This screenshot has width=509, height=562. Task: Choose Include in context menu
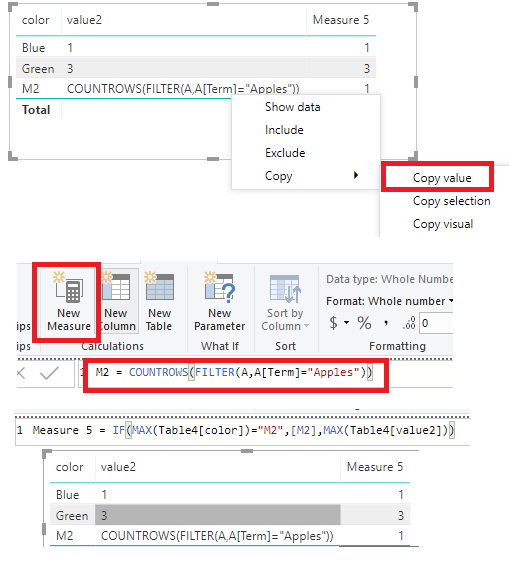point(284,130)
